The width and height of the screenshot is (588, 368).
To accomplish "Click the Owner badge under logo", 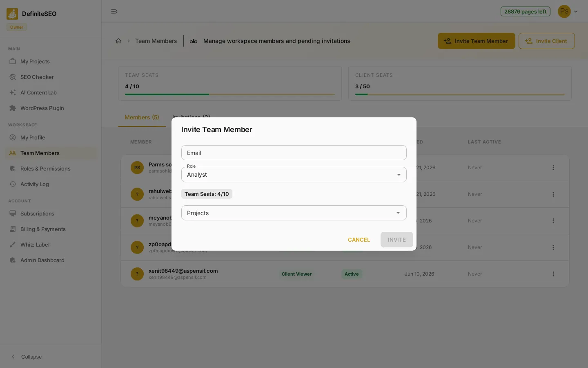I will pyautogui.click(x=17, y=27).
